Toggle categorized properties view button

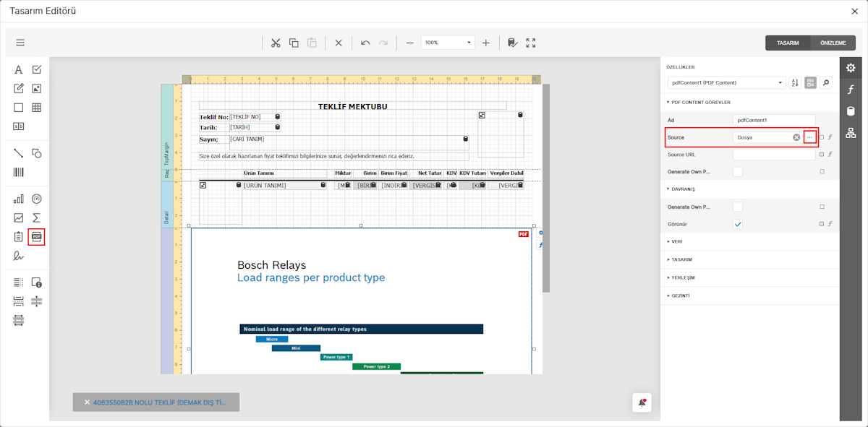[810, 83]
